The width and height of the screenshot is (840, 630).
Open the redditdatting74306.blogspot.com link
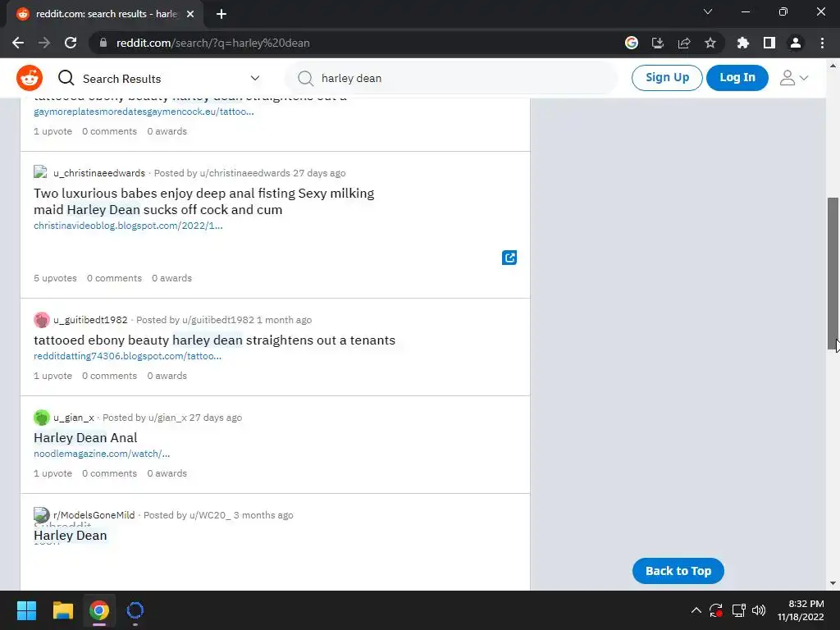tap(127, 356)
